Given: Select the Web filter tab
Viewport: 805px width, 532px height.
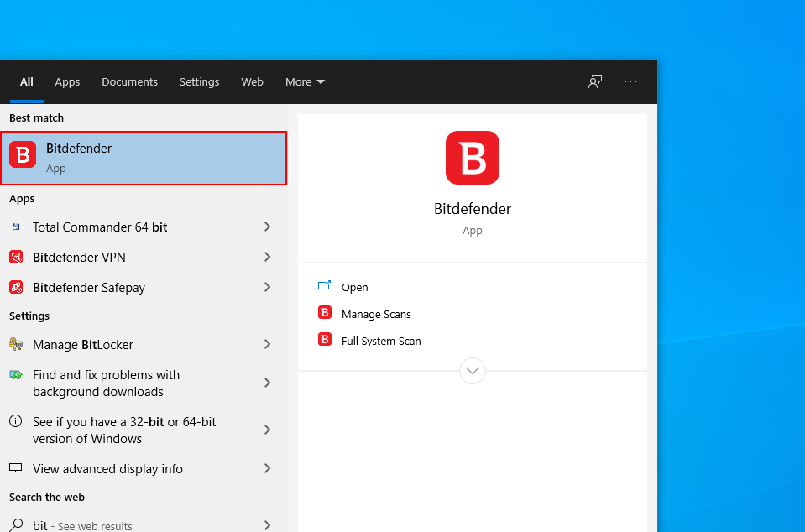Looking at the screenshot, I should 252,82.
